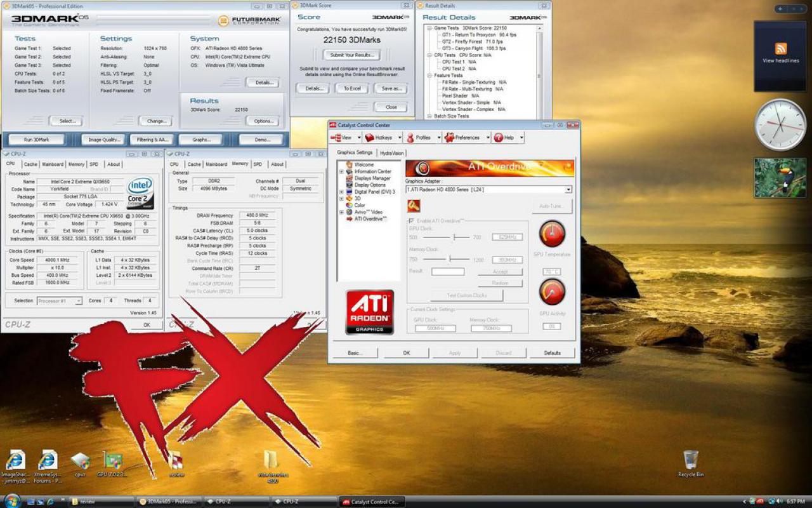Open the XtremeSystems Forums desktop shortcut
The width and height of the screenshot is (812, 508).
[48, 460]
